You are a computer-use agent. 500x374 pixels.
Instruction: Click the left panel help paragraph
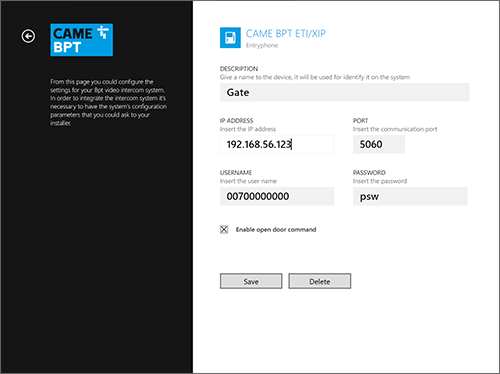tap(108, 102)
